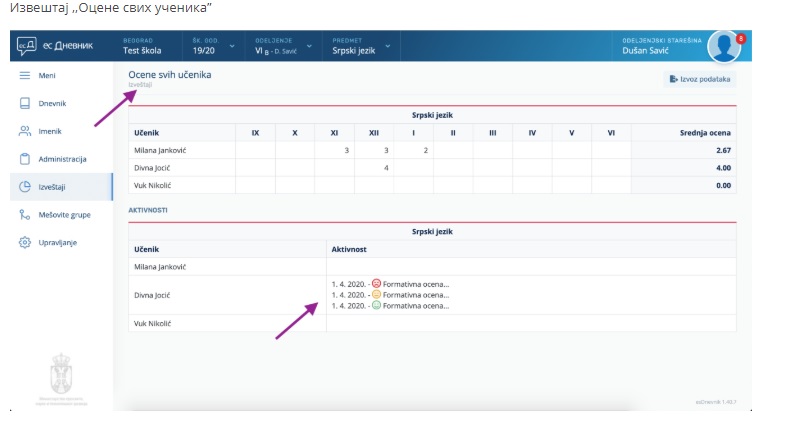
Task: Click the Imenik people icon
Action: pos(24,131)
